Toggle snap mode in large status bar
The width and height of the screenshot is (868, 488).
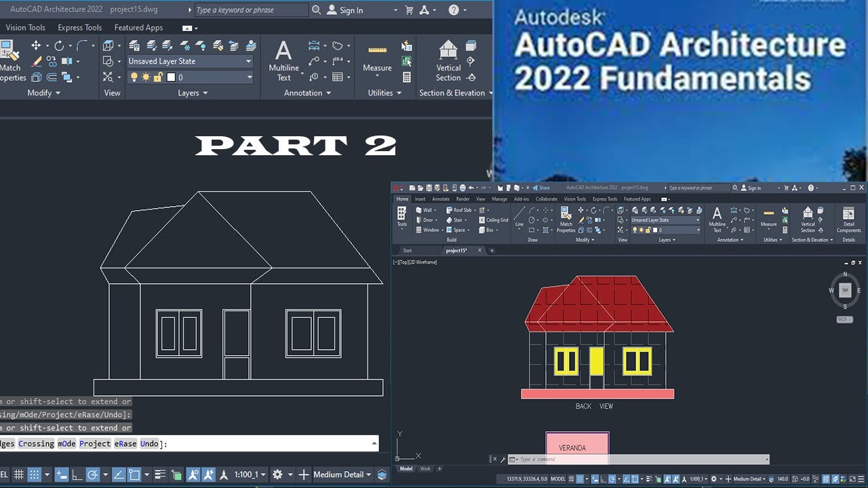point(35,474)
